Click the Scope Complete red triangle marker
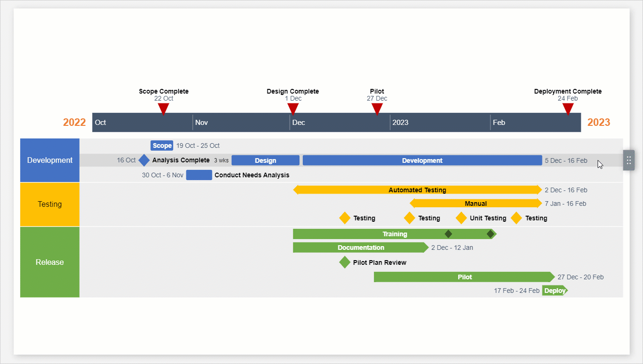Image resolution: width=643 pixels, height=364 pixels. (163, 109)
